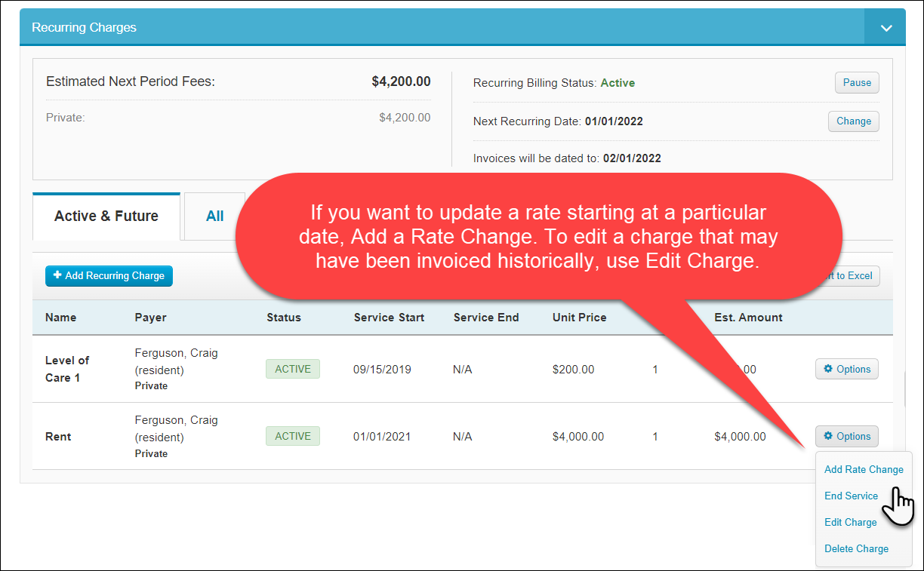
Task: Click ACTIVE badge in Level of Care row
Action: pyautogui.click(x=293, y=369)
